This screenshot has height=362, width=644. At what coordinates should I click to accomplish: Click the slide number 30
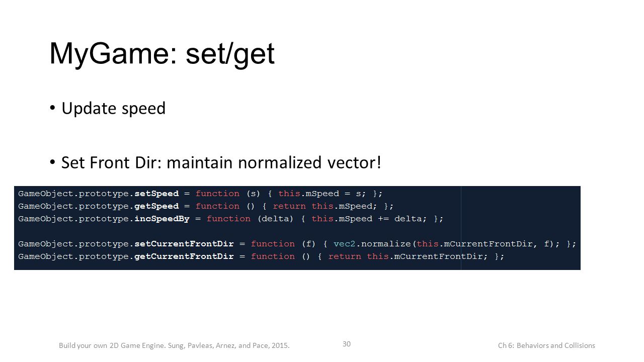[x=347, y=344]
